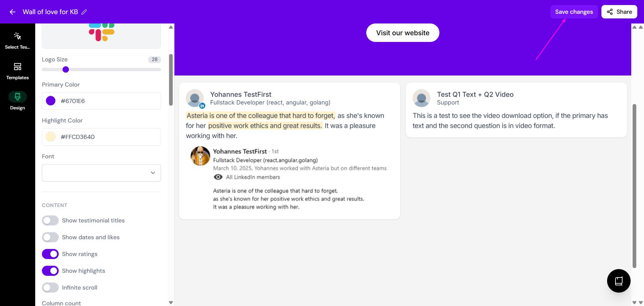Screen dimensions: 644x306
Task: Open the Share button
Action: point(619,12)
